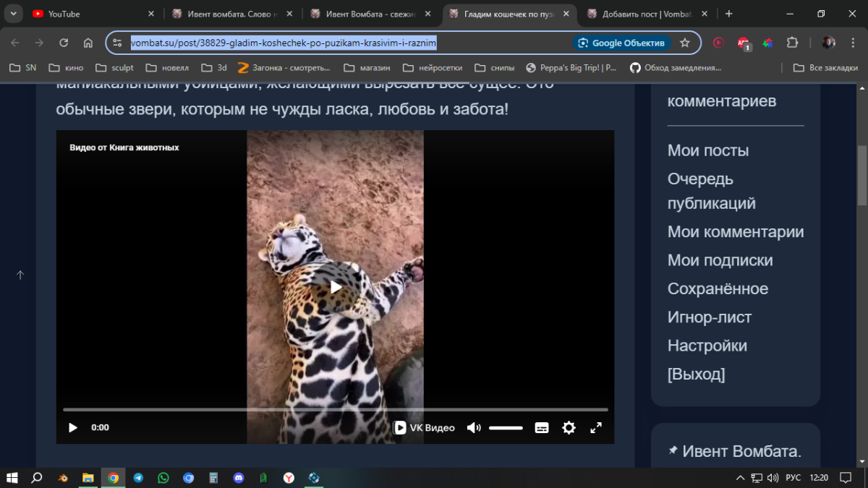The height and width of the screenshot is (488, 868).
Task: Open Blender from the taskbar
Action: click(64, 478)
